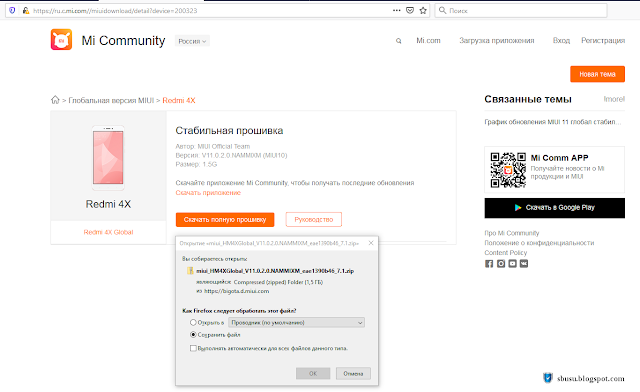Expand the Россия region dropdown
Viewport: 640px width, 392px height.
(192, 41)
